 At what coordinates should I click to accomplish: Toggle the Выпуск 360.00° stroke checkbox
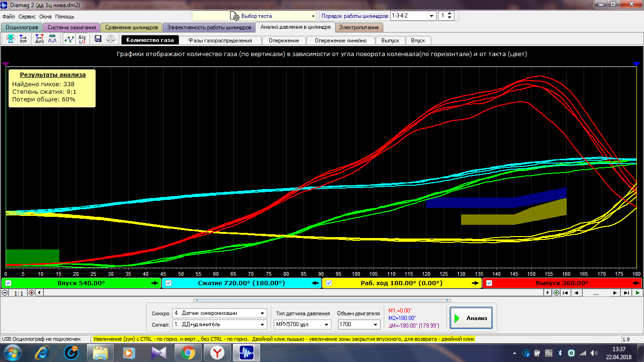pyautogui.click(x=489, y=283)
